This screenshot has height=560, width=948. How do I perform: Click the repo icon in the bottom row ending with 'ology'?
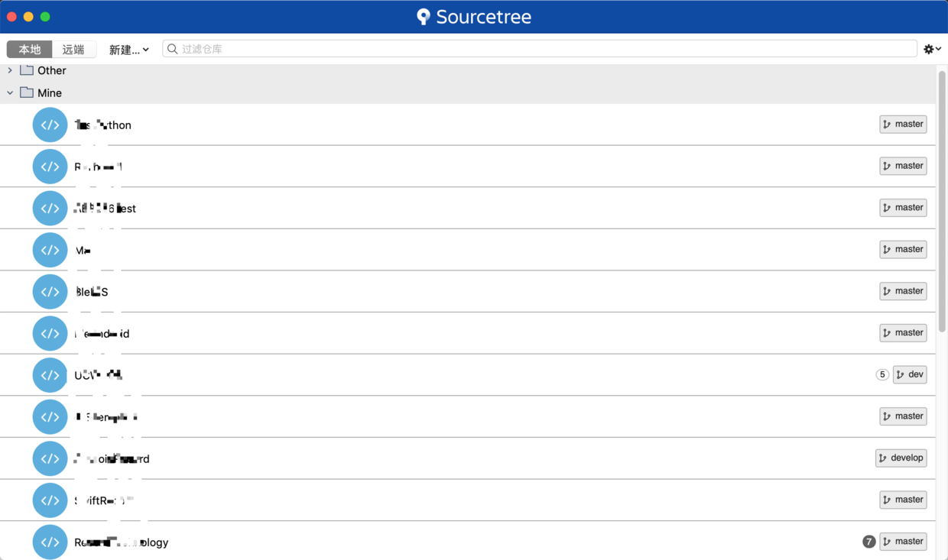point(50,542)
